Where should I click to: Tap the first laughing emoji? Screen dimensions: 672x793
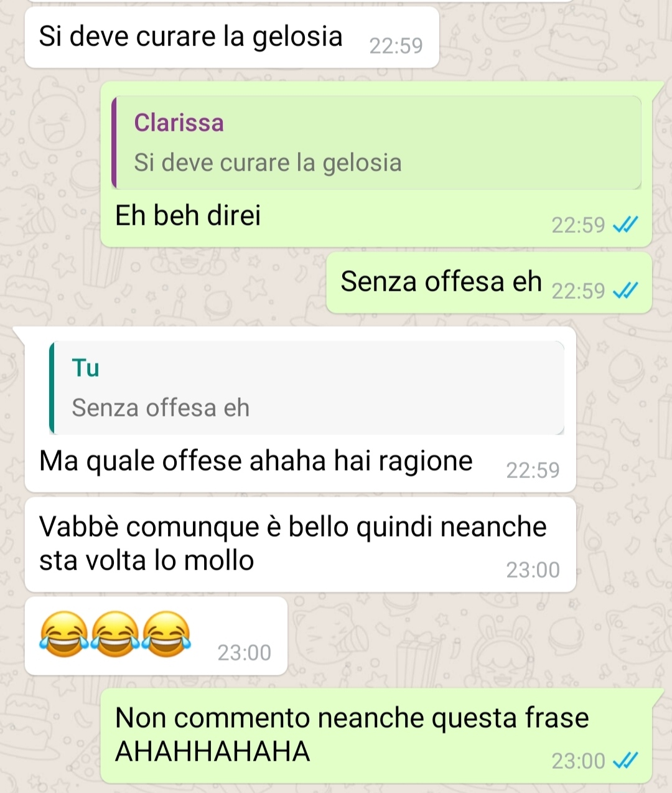pyautogui.click(x=63, y=634)
